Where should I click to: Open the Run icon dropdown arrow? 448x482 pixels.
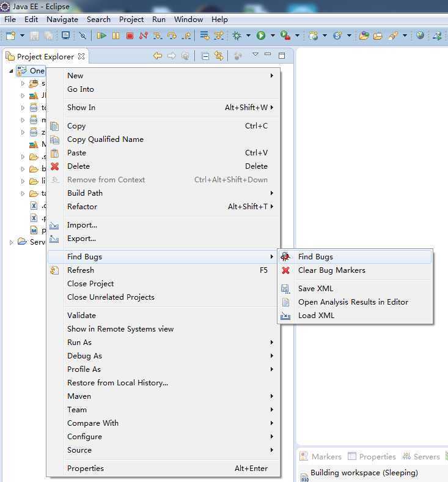pyautogui.click(x=273, y=35)
